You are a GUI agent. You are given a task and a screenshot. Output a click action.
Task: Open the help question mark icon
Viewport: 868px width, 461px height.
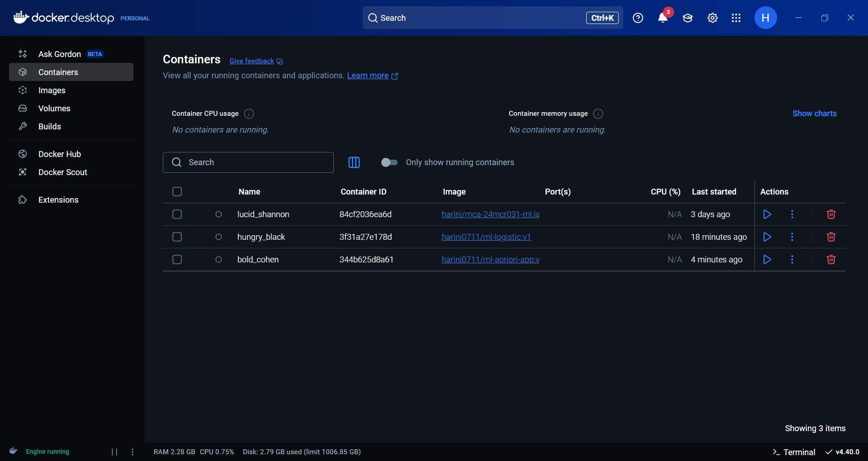tap(638, 18)
